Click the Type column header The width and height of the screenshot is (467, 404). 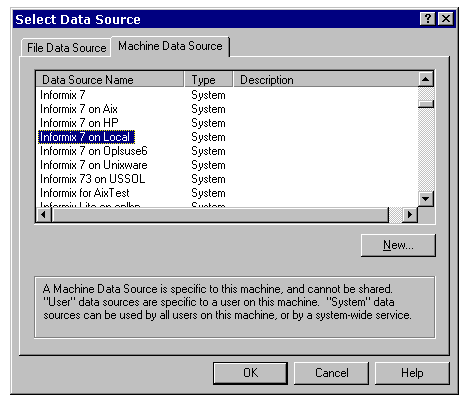[208, 80]
